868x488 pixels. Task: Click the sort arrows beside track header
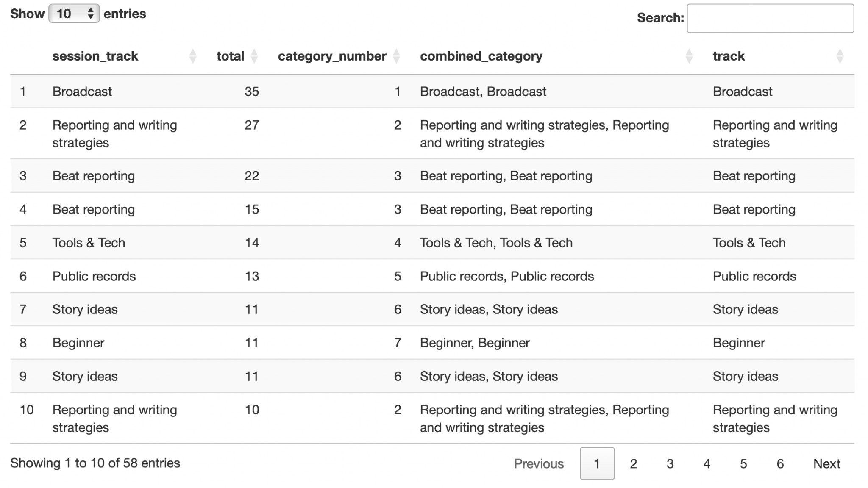(x=840, y=56)
